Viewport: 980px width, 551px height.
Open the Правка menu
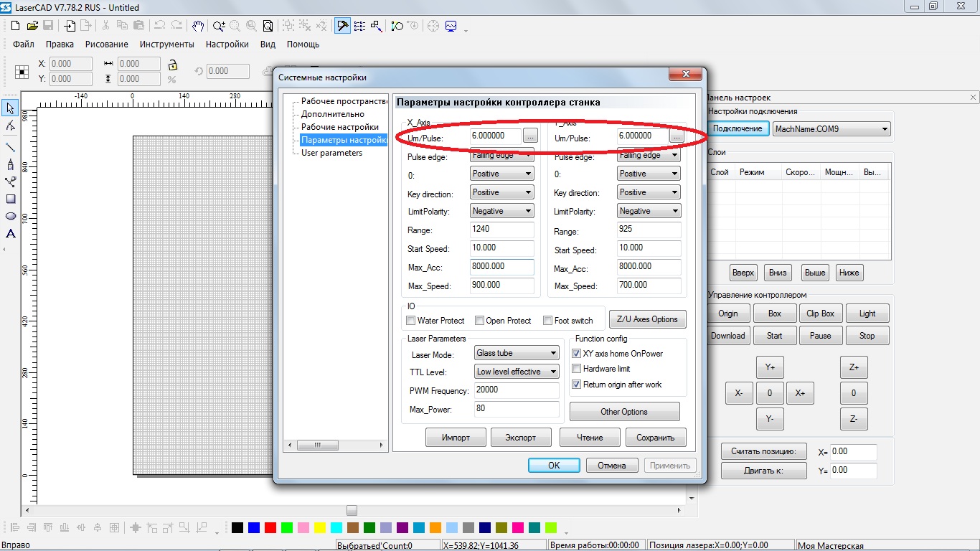(60, 44)
